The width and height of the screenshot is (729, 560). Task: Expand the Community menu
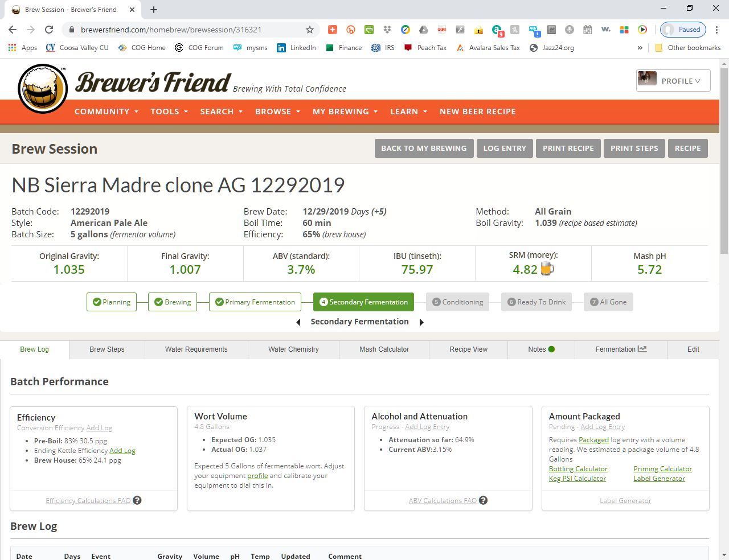point(107,112)
